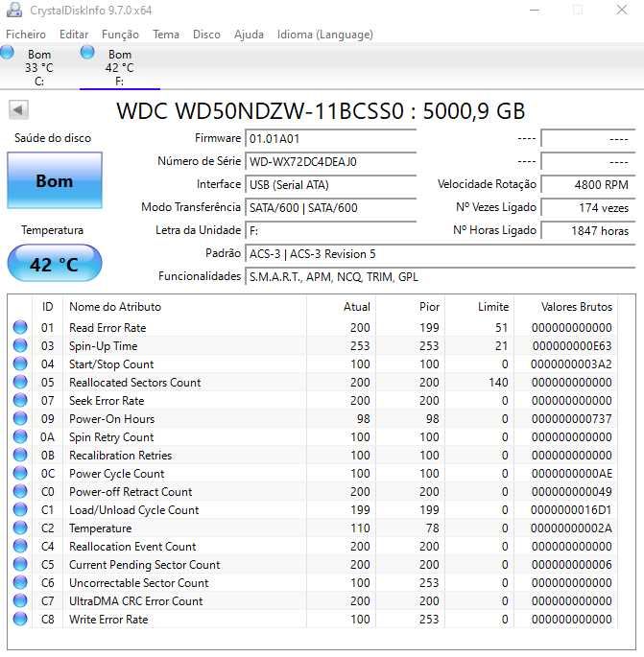Open the Idioma (Language) menu
The width and height of the screenshot is (644, 657).
pyautogui.click(x=325, y=35)
